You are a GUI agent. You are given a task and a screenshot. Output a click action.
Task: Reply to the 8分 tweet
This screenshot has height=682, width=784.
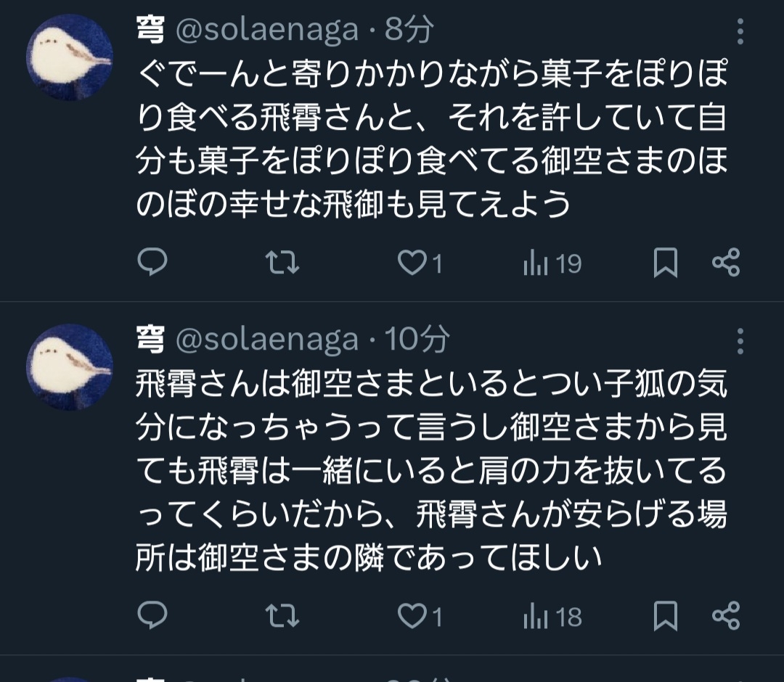coord(152,263)
